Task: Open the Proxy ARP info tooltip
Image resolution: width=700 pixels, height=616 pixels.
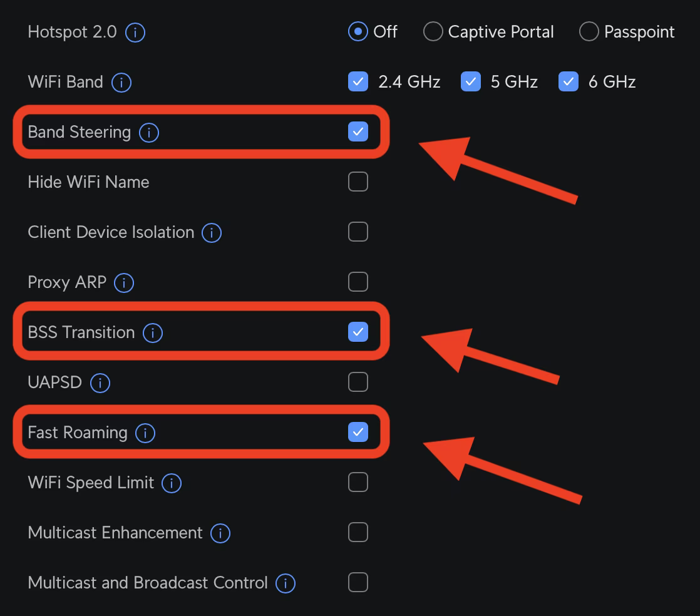Action: (123, 282)
